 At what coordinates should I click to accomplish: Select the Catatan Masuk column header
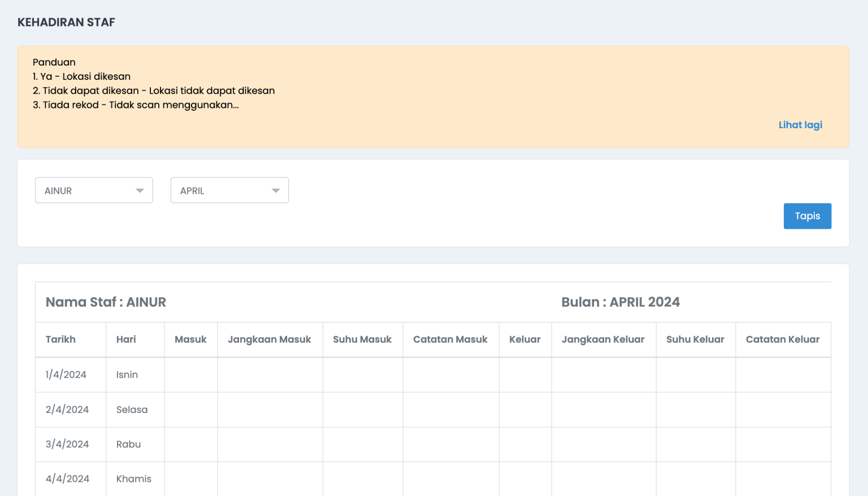click(x=450, y=340)
